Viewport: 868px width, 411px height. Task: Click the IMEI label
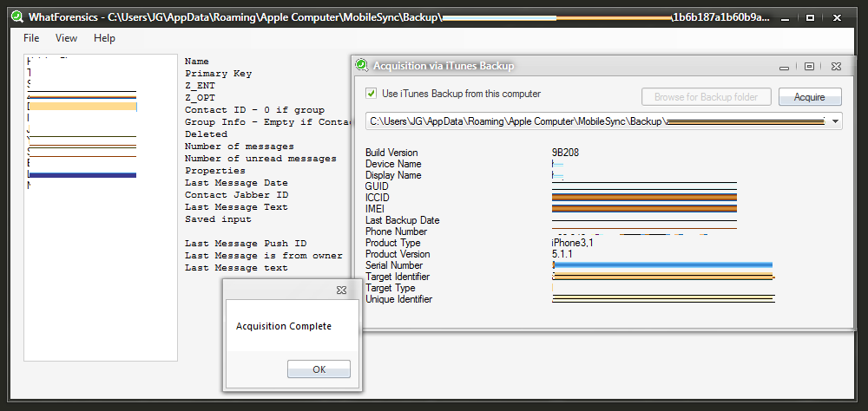375,209
